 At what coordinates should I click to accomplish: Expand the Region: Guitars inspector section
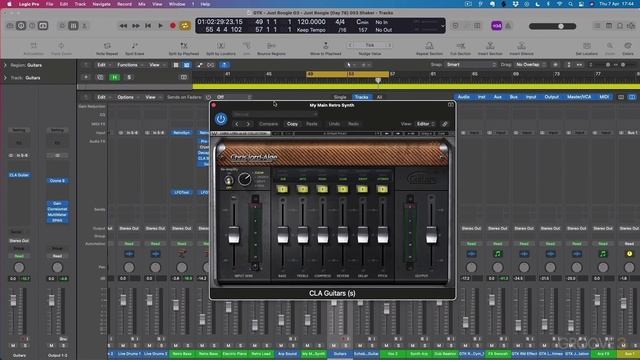pyautogui.click(x=5, y=65)
